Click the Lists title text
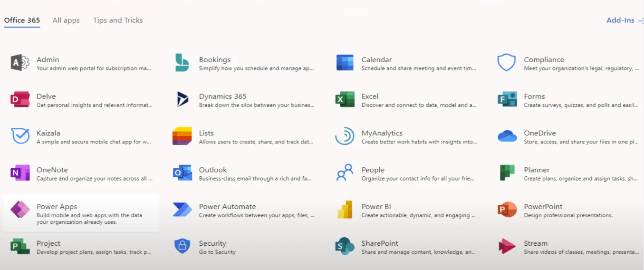 pyautogui.click(x=206, y=133)
